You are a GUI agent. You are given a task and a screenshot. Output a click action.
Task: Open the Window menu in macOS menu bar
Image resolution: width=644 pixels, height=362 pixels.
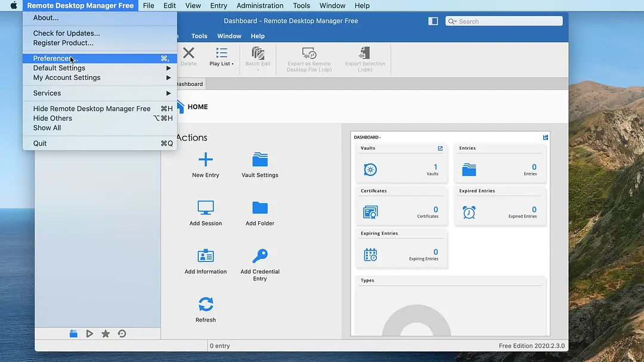(332, 5)
